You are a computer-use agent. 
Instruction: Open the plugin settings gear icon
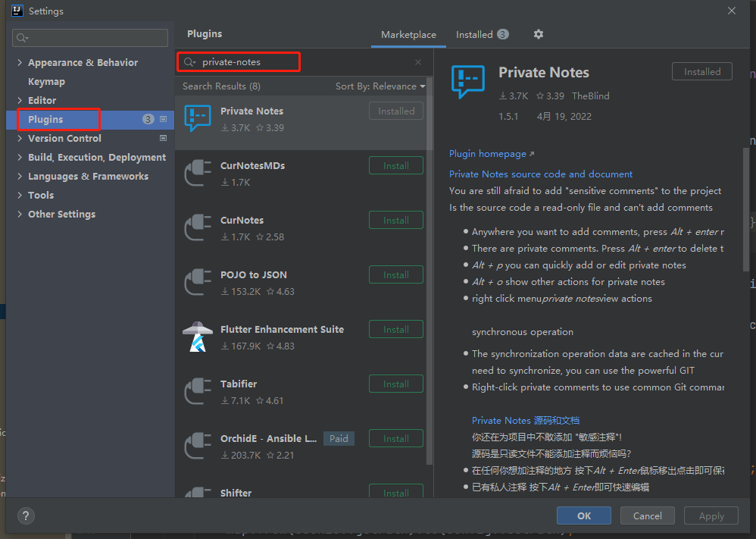pyautogui.click(x=539, y=34)
